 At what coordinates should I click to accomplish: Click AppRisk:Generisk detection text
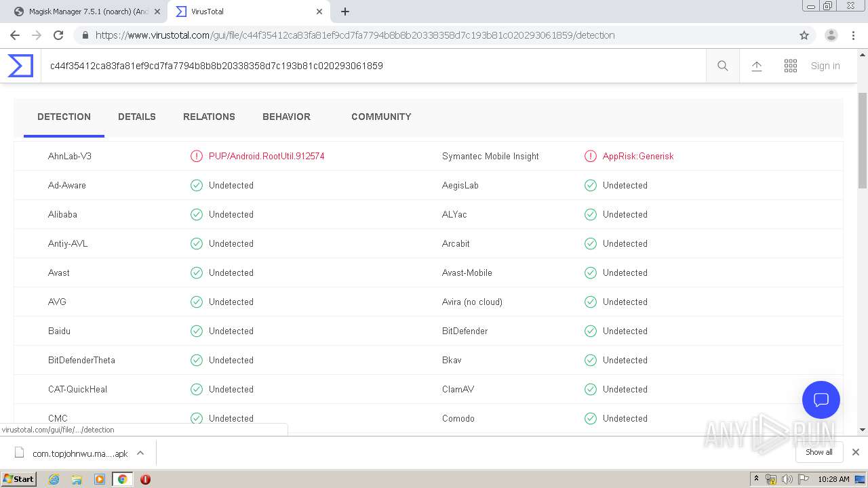638,156
